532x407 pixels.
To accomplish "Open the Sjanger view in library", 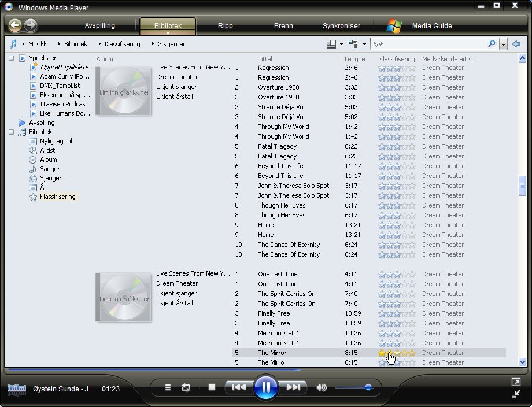I will (50, 178).
